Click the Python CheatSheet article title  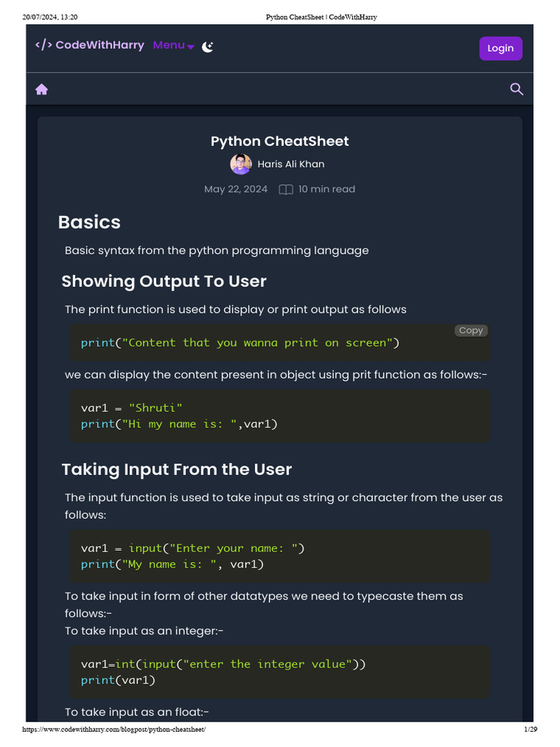pos(280,141)
